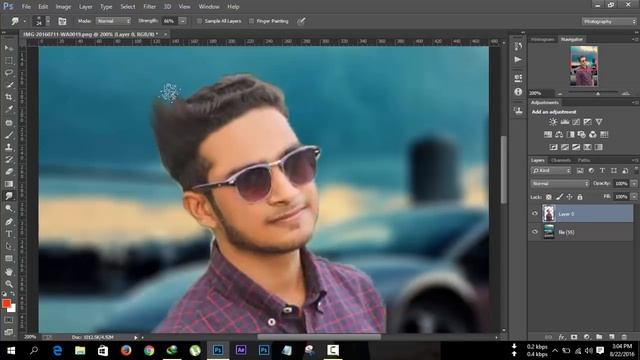The image size is (640, 360).
Task: Select the Dodge tool
Action: (x=9, y=209)
